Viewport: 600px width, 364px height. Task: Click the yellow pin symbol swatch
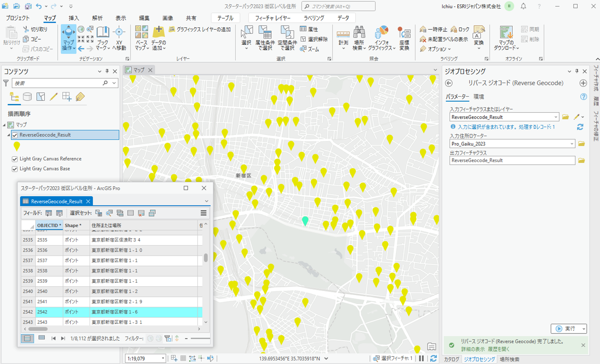[x=17, y=146]
